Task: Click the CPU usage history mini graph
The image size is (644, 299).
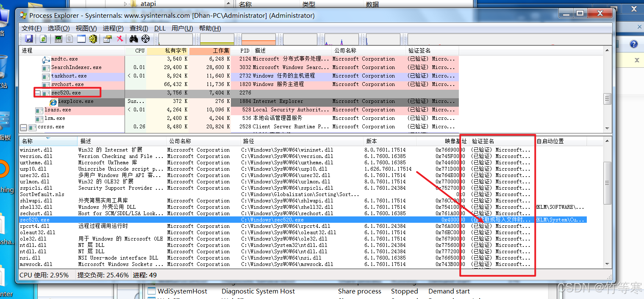Action: (x=175, y=39)
